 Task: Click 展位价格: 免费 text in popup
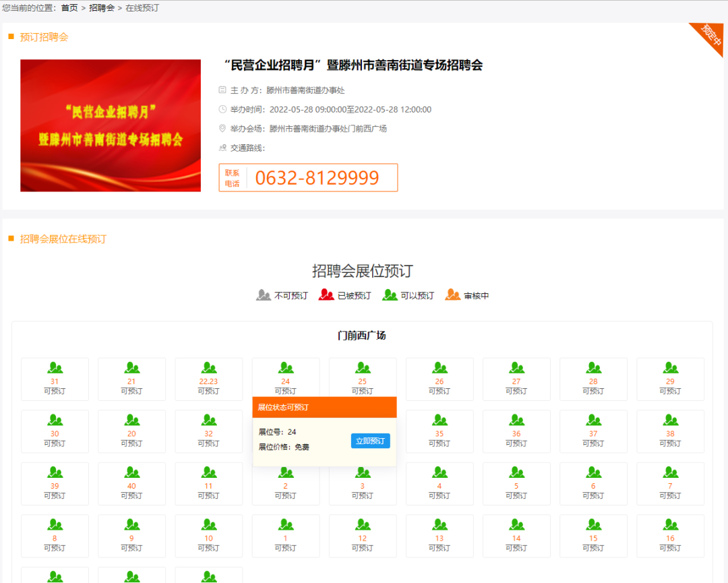coord(284,447)
